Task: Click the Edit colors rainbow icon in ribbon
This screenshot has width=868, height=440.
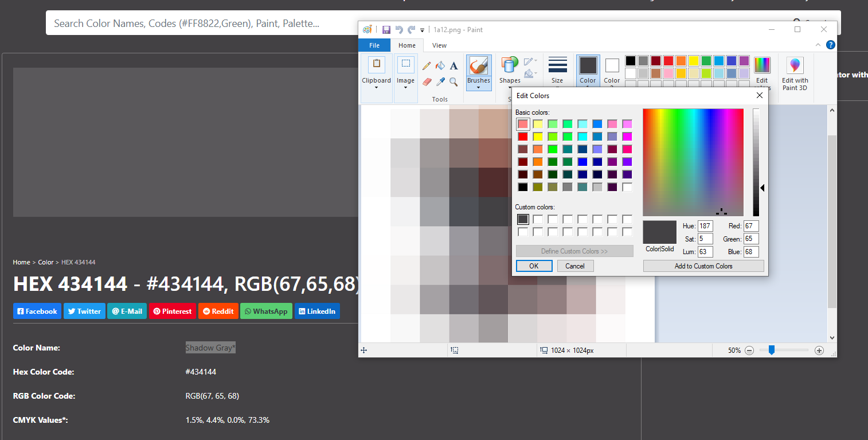Action: [762, 65]
